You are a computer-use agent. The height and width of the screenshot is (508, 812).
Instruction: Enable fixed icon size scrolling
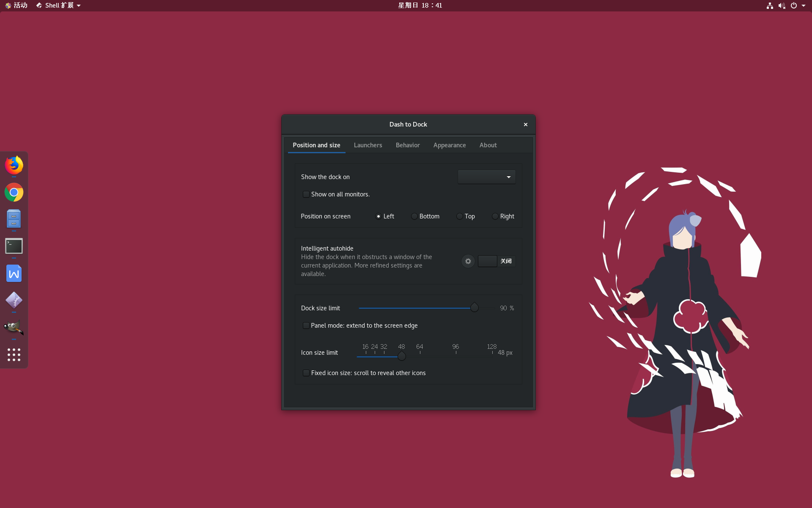[x=306, y=373]
